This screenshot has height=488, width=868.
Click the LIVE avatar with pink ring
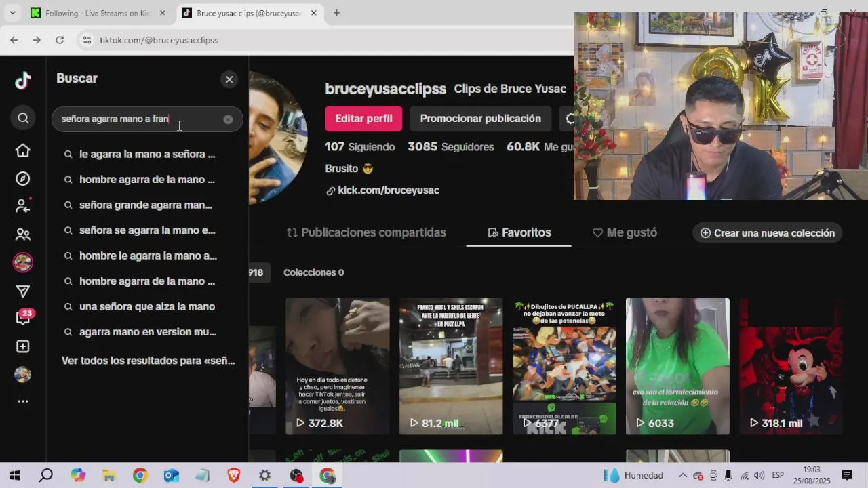click(x=23, y=262)
